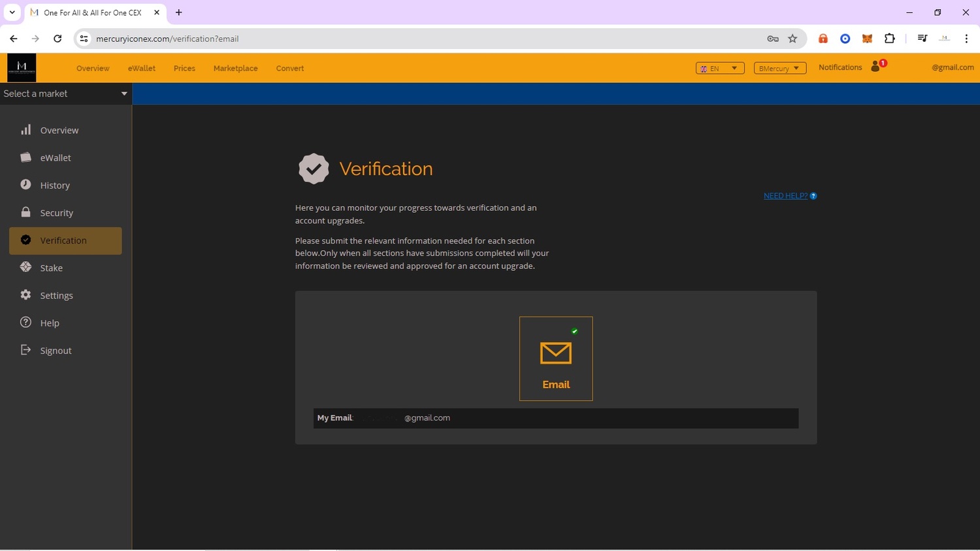980x551 pixels.
Task: Click the green check on Email card
Action: (575, 331)
